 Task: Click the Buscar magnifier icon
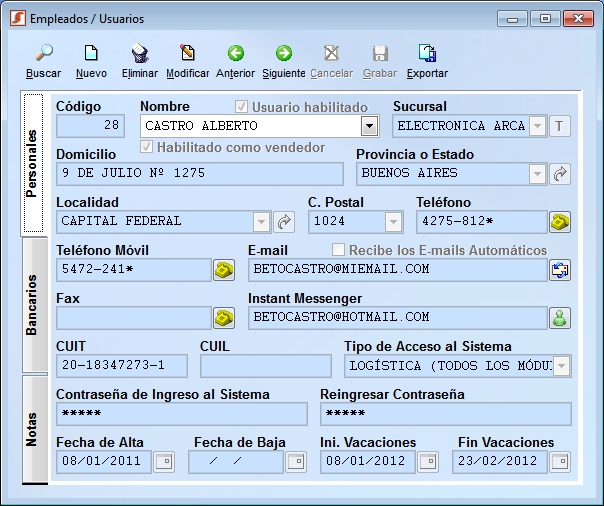tap(43, 54)
